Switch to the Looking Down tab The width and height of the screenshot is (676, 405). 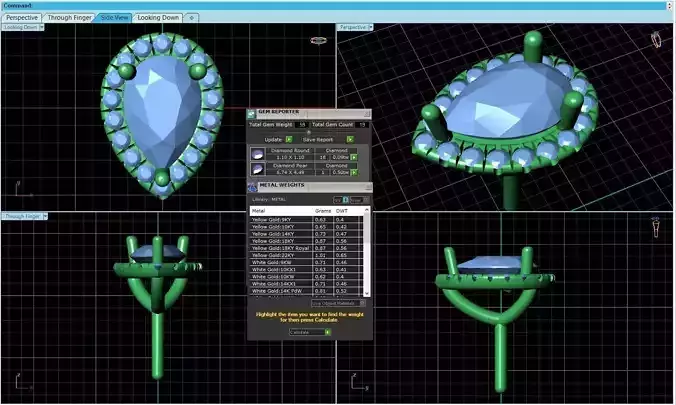coord(158,18)
